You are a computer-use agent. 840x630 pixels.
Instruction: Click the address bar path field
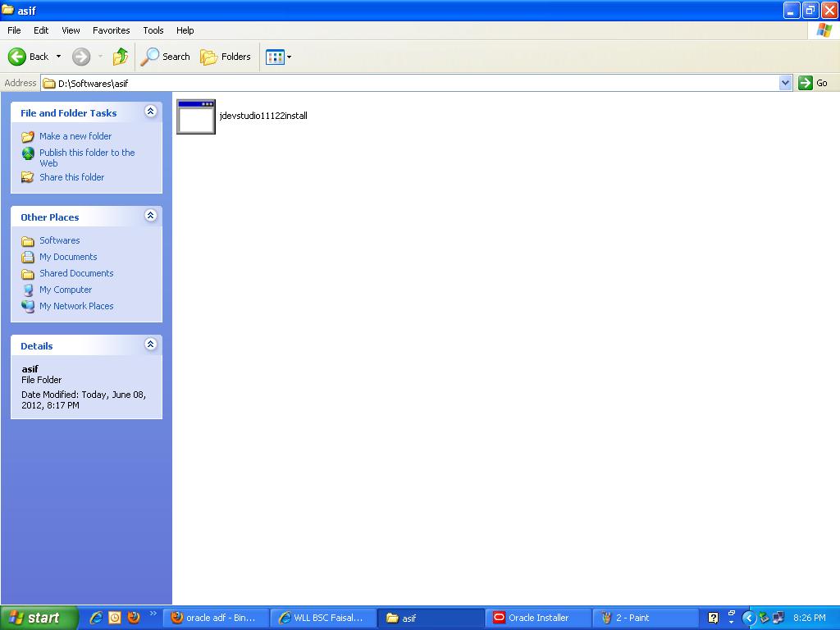[x=410, y=83]
